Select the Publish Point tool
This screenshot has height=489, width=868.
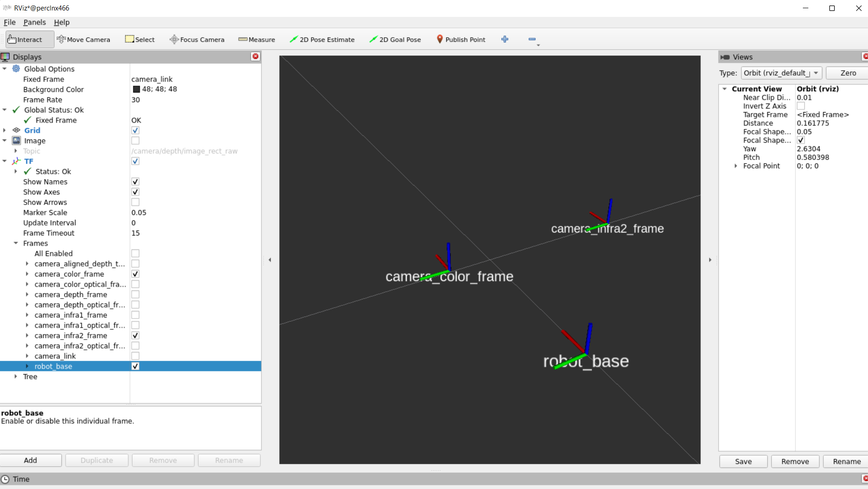coord(460,40)
